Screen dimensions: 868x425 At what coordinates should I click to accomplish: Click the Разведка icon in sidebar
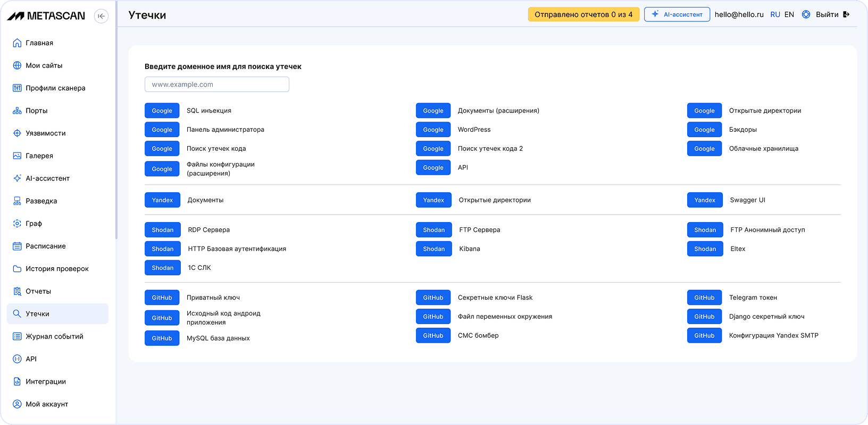point(17,201)
